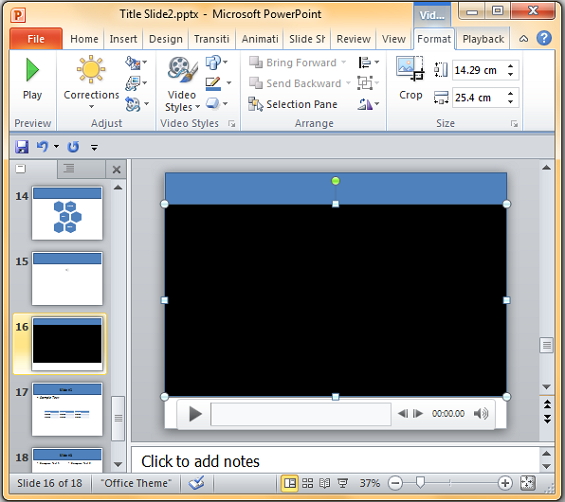The image size is (565, 502).
Task: Move the video back one step
Action: coord(403,414)
